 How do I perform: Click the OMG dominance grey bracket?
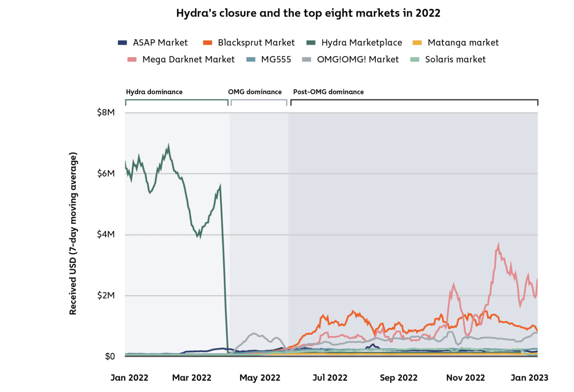click(259, 102)
